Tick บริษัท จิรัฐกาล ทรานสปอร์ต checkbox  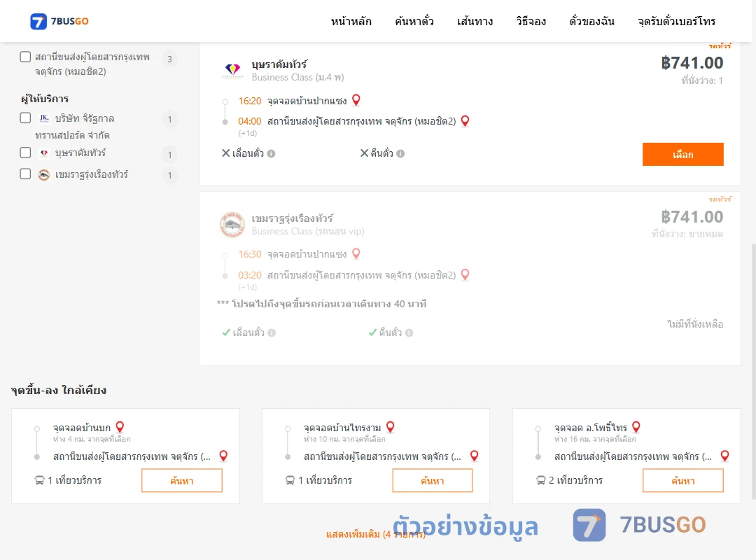[x=26, y=118]
